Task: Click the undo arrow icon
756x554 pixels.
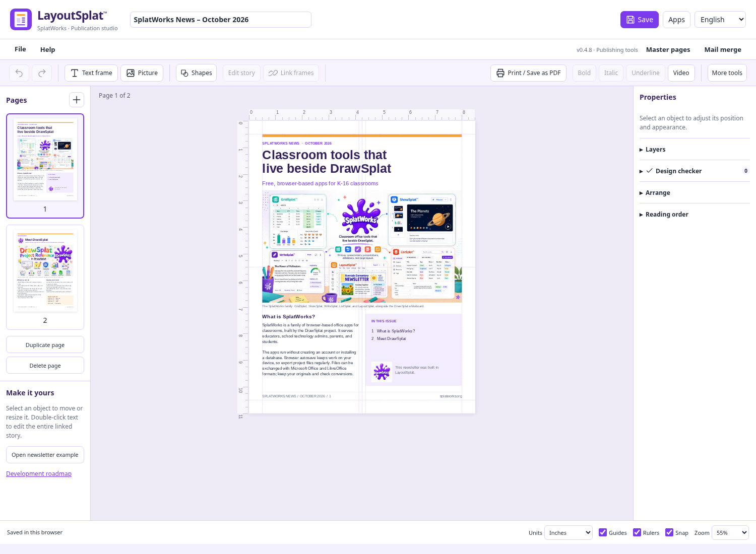Action: (19, 73)
